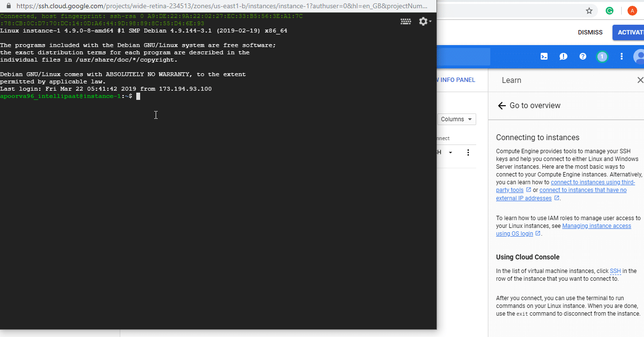Click the back arrow beside 'Go to overview'
Screen dimensions: 644x337
501,106
